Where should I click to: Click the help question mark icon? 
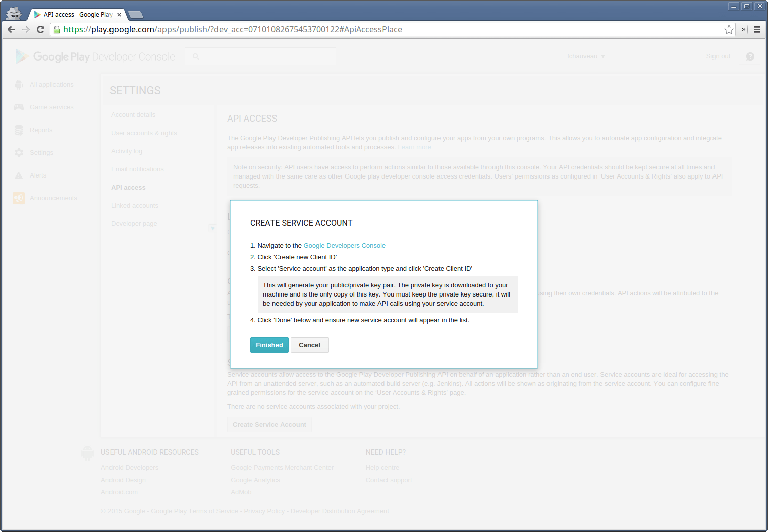pyautogui.click(x=750, y=56)
